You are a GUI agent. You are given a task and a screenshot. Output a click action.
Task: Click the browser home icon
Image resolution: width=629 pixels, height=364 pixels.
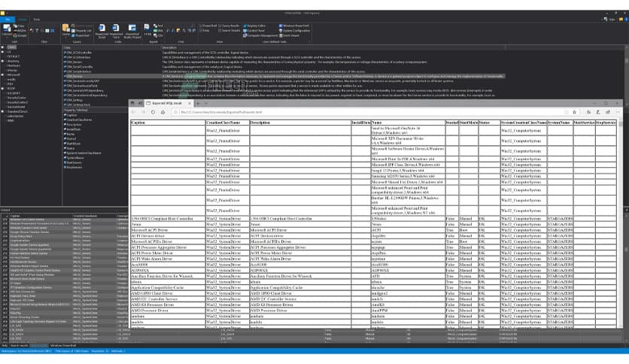(163, 112)
